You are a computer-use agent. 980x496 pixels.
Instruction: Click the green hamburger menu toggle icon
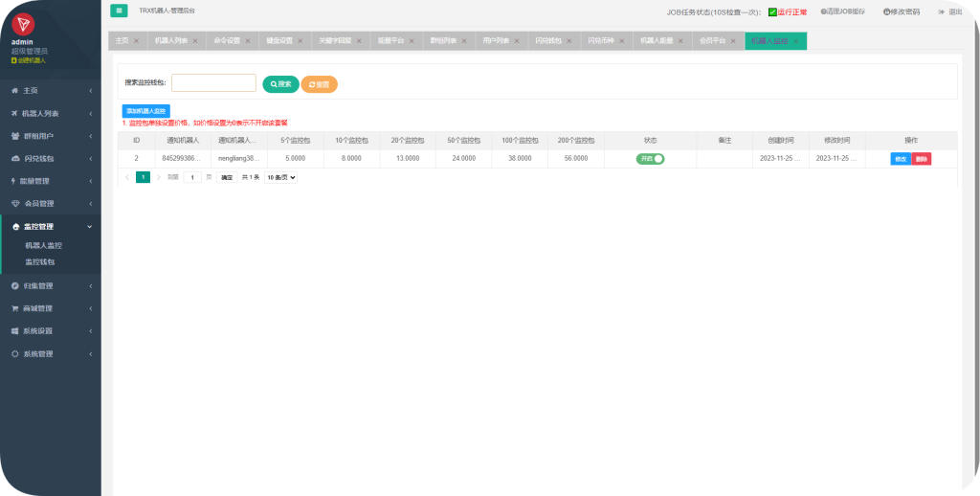point(119,11)
